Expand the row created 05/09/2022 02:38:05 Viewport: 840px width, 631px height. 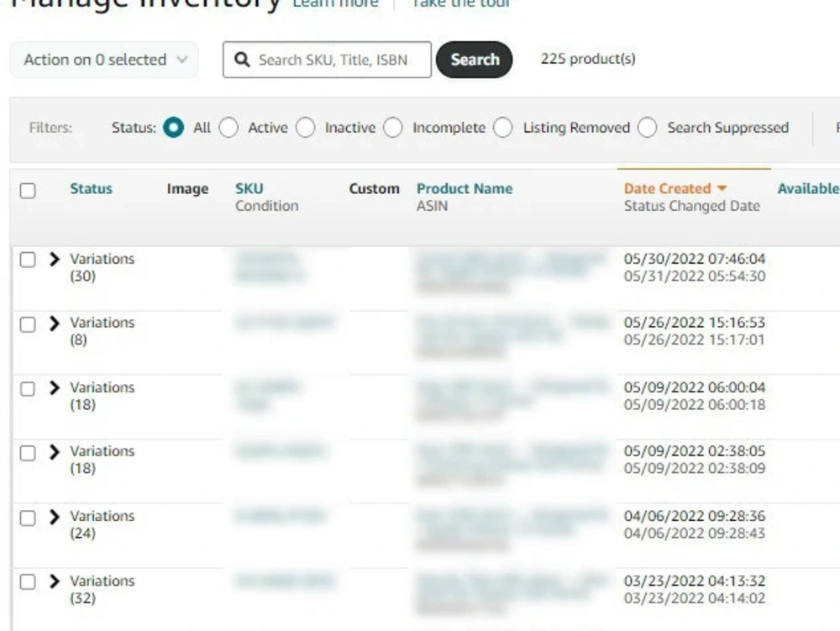coord(54,451)
